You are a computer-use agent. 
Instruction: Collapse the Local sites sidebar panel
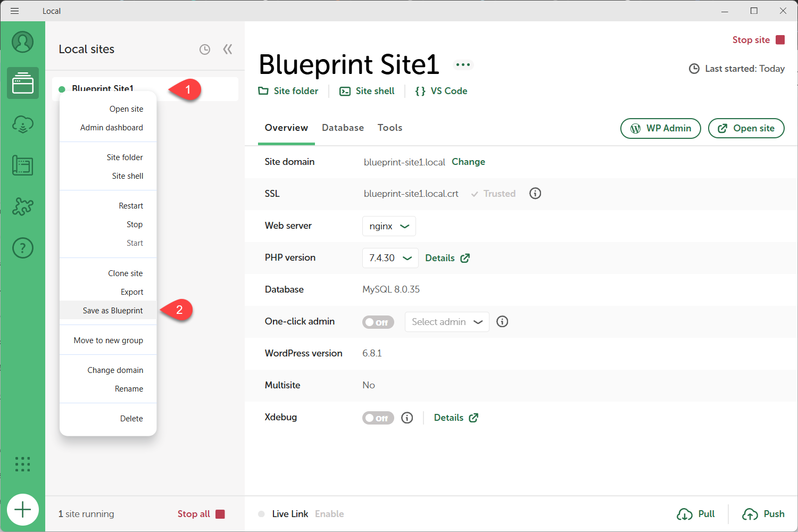(228, 49)
